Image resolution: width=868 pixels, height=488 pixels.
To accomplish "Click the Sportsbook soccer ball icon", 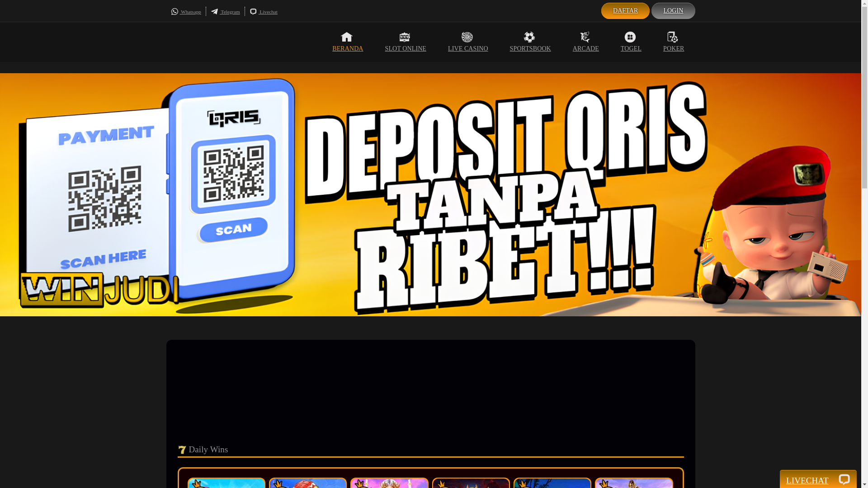I will click(x=529, y=37).
